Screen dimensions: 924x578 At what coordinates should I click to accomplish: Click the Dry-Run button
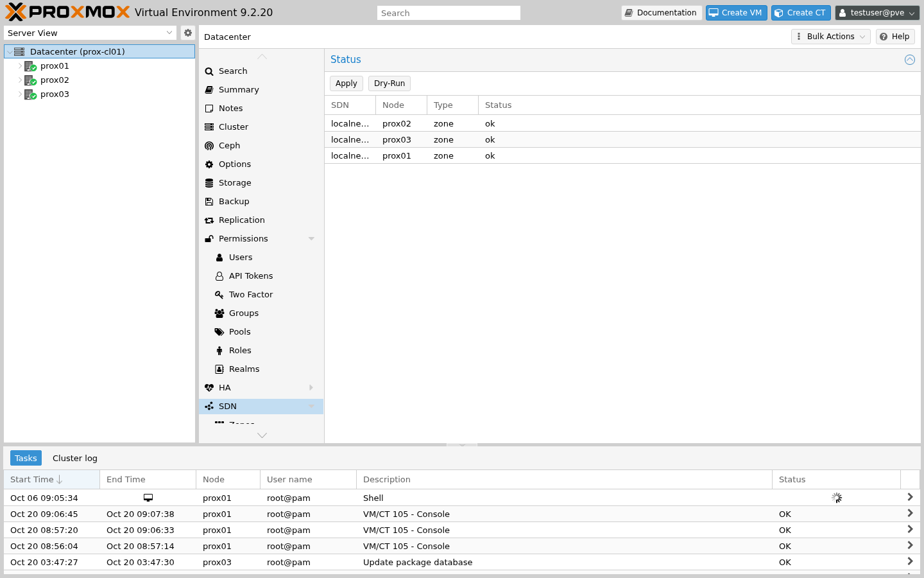point(389,83)
